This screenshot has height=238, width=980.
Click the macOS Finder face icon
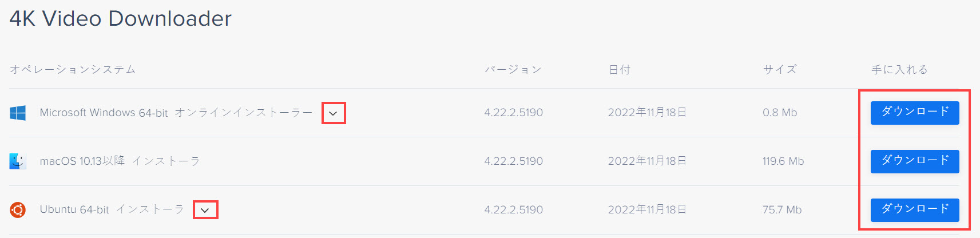18,161
